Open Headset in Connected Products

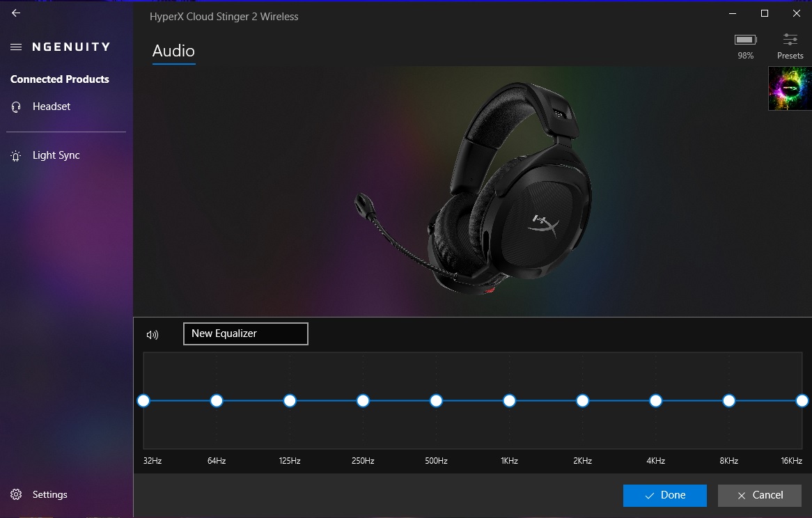52,107
